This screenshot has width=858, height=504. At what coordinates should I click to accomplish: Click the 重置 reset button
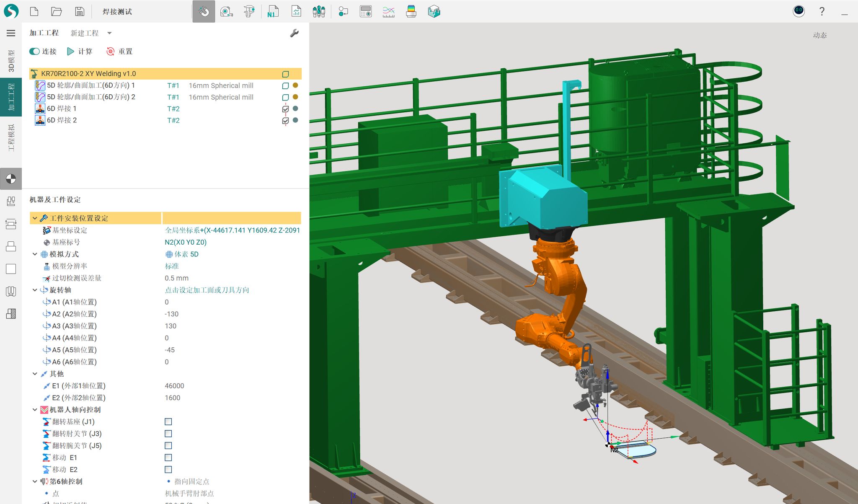pyautogui.click(x=119, y=52)
